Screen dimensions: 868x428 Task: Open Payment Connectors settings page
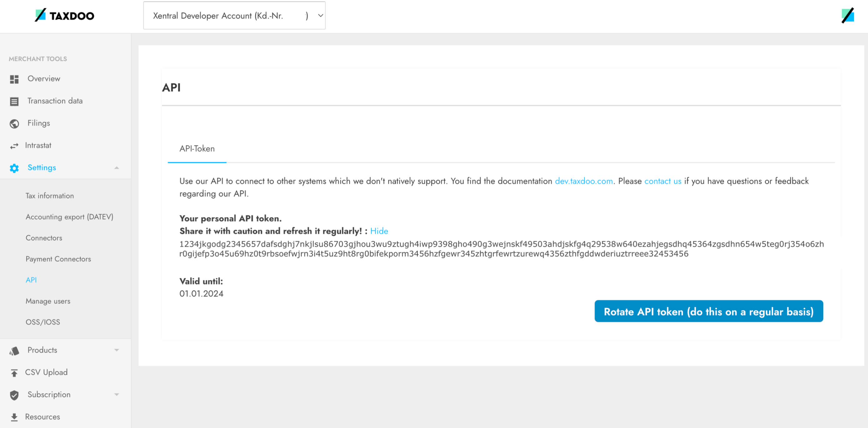coord(58,259)
